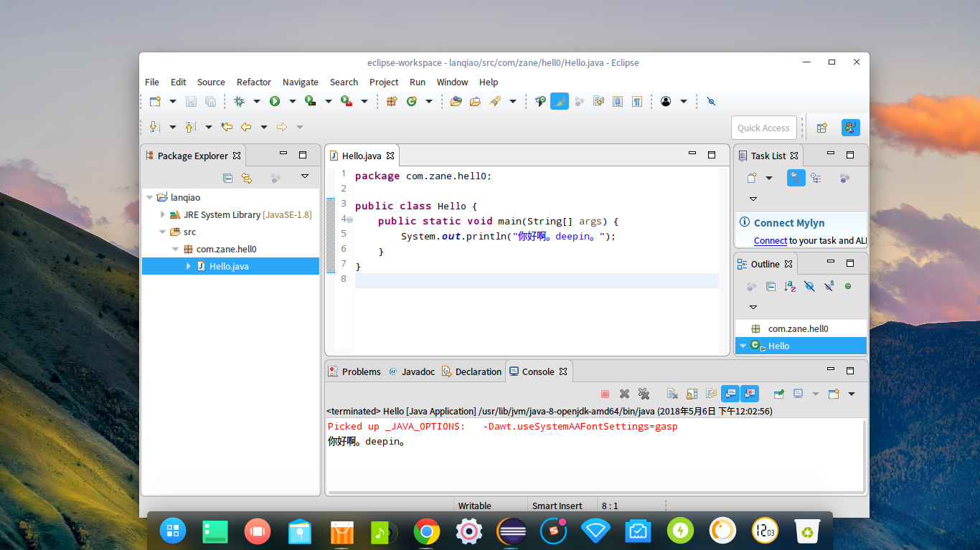Sort Outline members alphabetically

pyautogui.click(x=790, y=286)
